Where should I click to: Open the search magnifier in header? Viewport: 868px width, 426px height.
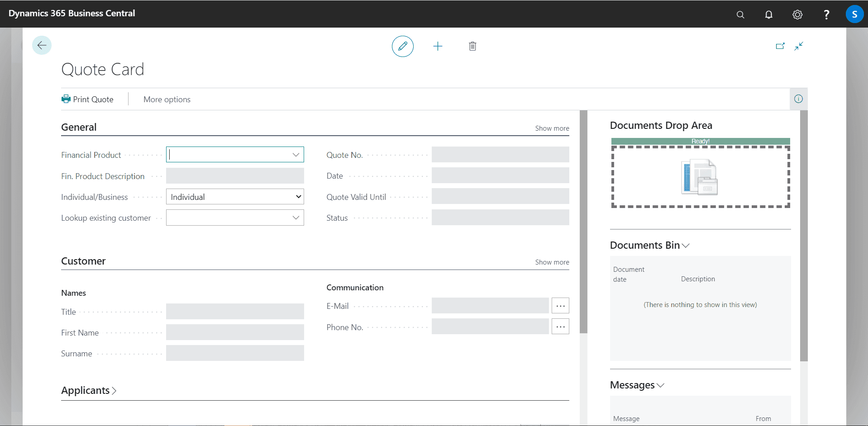click(x=740, y=14)
